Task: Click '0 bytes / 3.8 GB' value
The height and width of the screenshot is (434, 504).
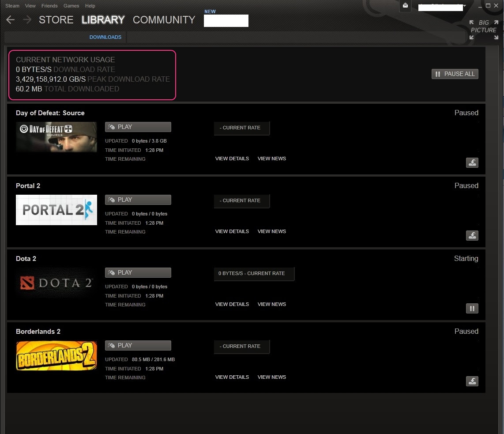Action: [x=149, y=141]
